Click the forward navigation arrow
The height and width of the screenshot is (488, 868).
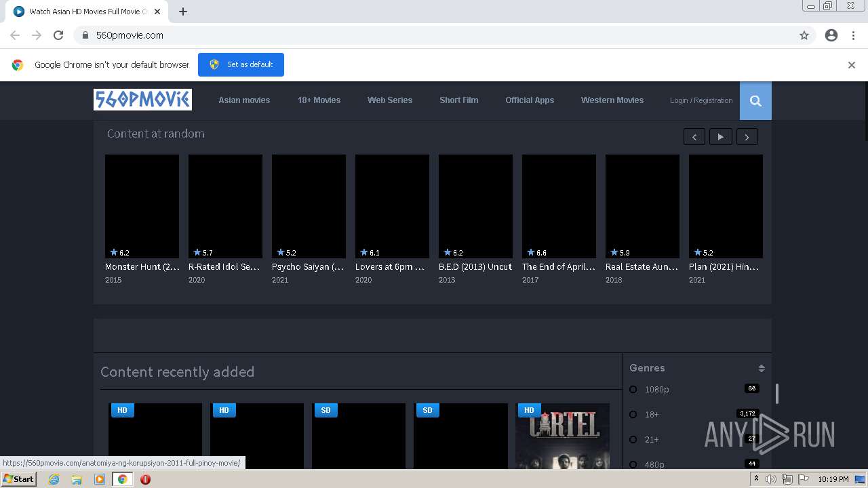tap(37, 35)
